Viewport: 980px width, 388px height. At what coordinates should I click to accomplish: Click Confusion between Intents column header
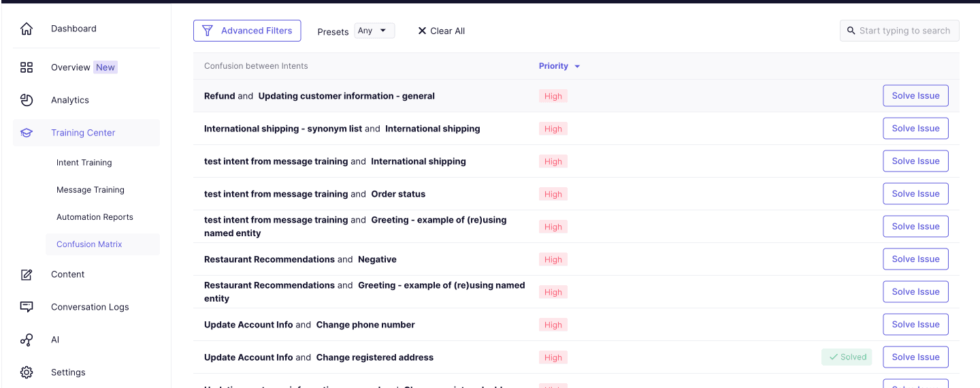[x=256, y=66]
